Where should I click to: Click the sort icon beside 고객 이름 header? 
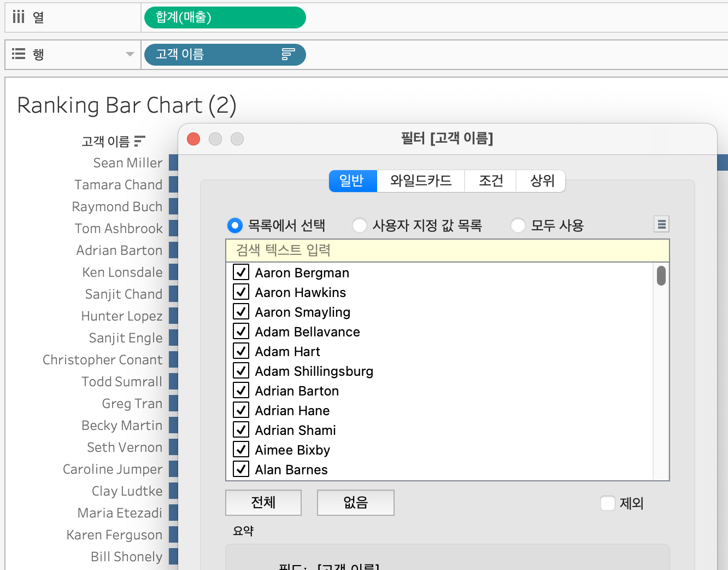pyautogui.click(x=140, y=141)
